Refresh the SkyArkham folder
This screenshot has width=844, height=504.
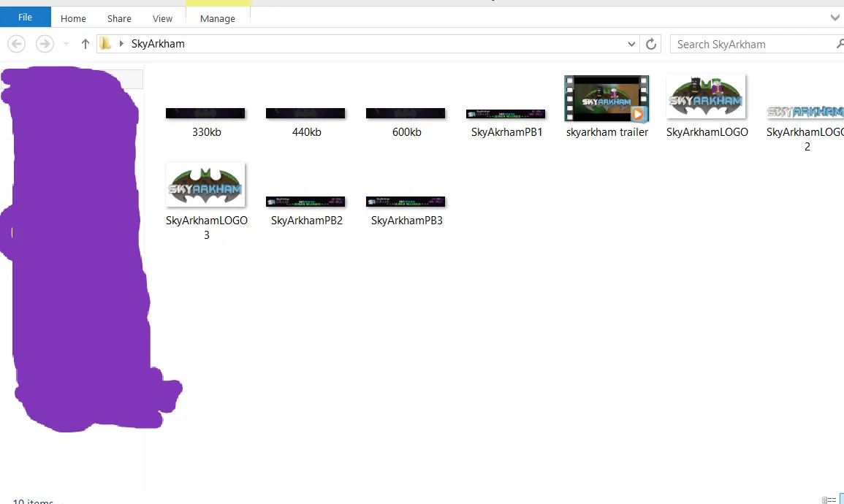tap(651, 44)
